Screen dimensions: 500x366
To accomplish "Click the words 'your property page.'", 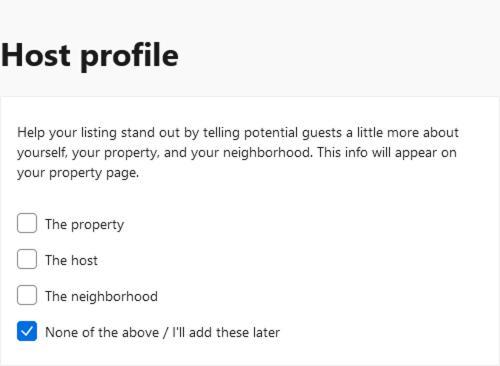I will tap(78, 173).
